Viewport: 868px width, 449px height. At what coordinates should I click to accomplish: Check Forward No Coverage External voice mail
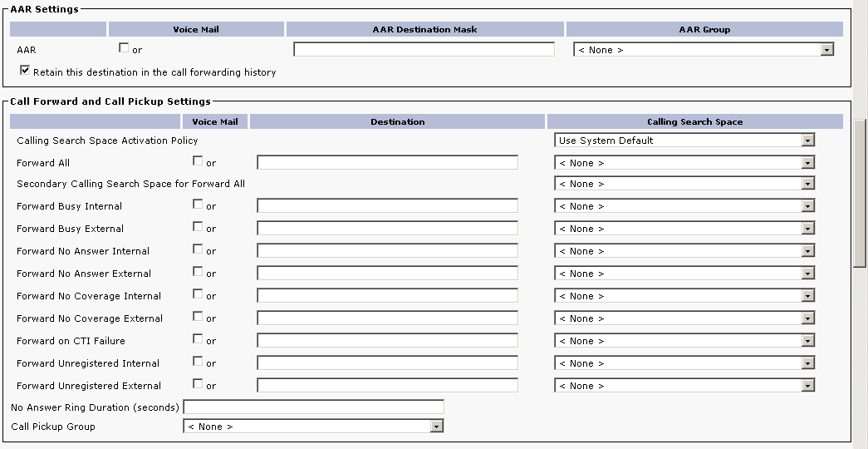[198, 317]
